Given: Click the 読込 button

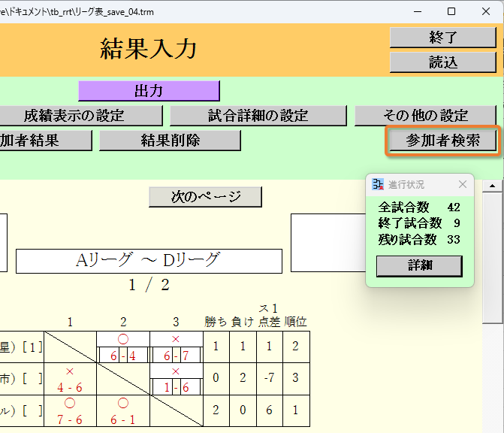Looking at the screenshot, I should [442, 62].
